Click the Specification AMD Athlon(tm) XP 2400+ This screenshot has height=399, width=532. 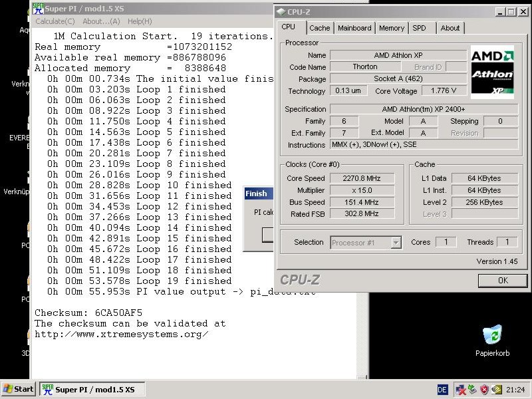[x=424, y=109]
